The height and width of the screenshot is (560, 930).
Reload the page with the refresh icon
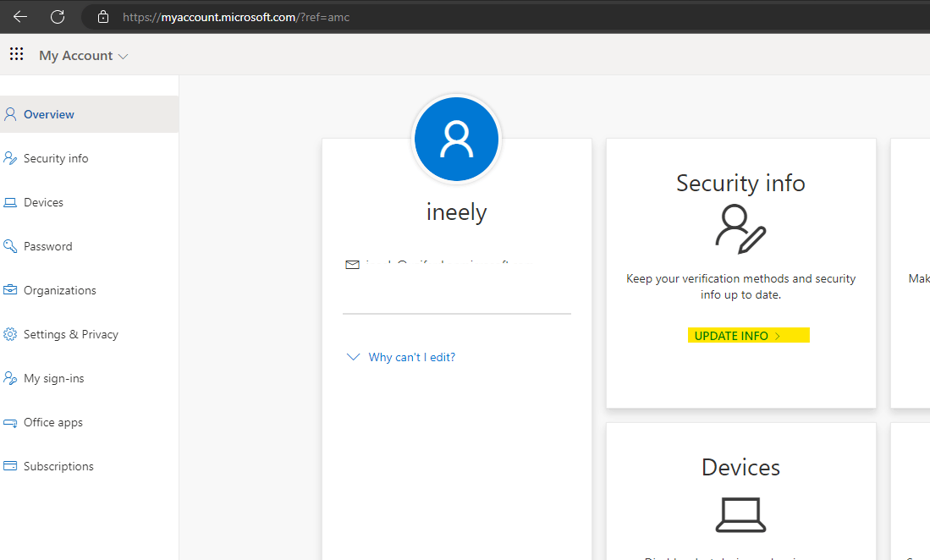click(58, 17)
